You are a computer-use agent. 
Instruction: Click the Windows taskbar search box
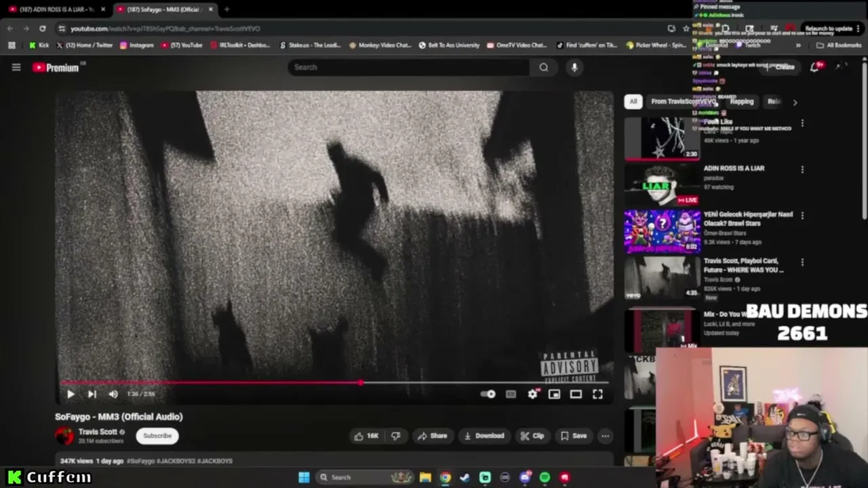coord(365,477)
